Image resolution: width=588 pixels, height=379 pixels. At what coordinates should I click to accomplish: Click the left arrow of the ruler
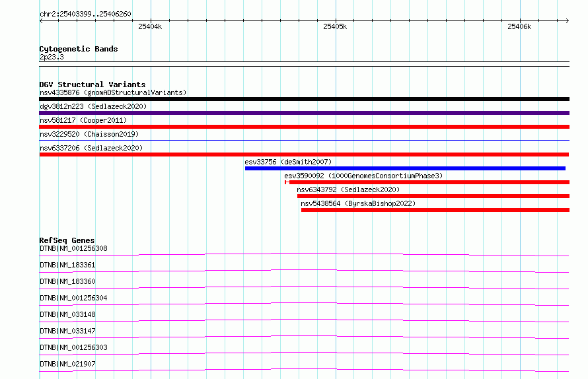(x=41, y=20)
